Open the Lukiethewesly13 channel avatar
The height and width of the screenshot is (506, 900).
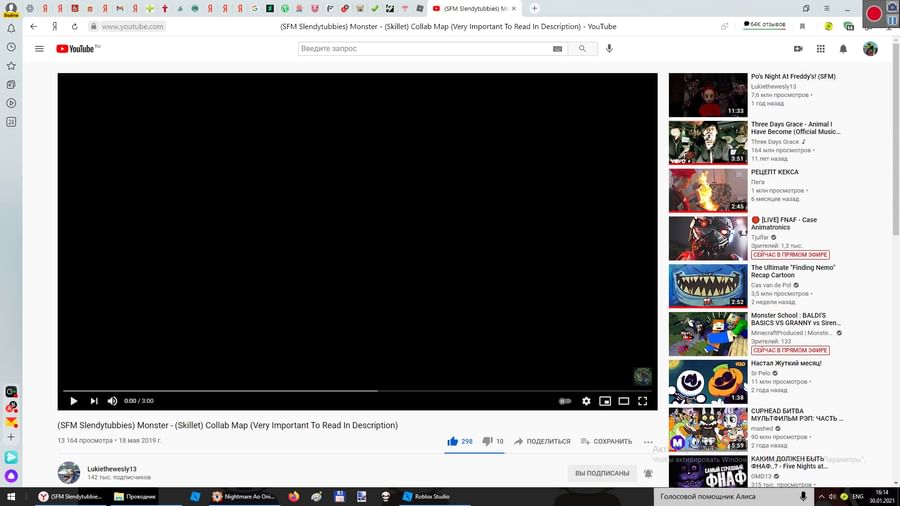pos(69,473)
